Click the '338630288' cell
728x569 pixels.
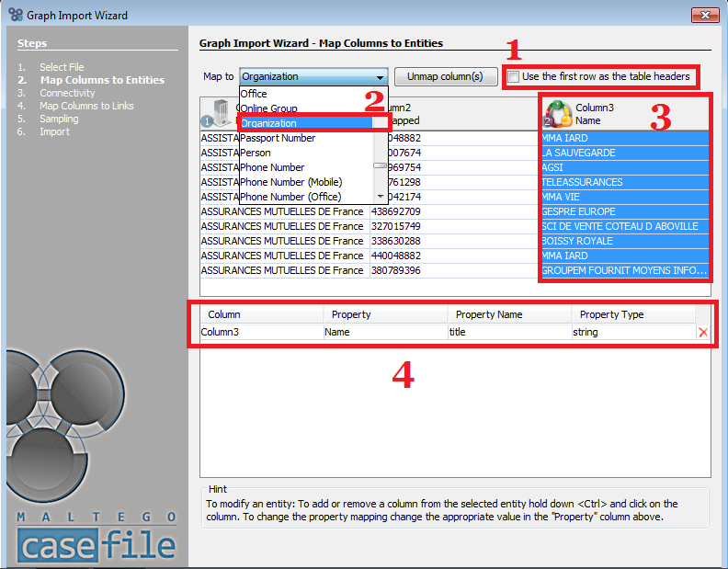pos(455,241)
